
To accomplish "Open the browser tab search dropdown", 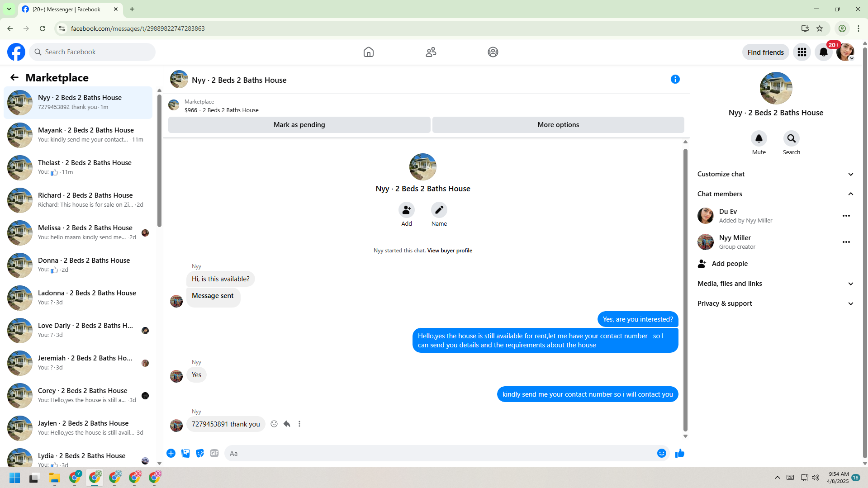I will pyautogui.click(x=9, y=9).
